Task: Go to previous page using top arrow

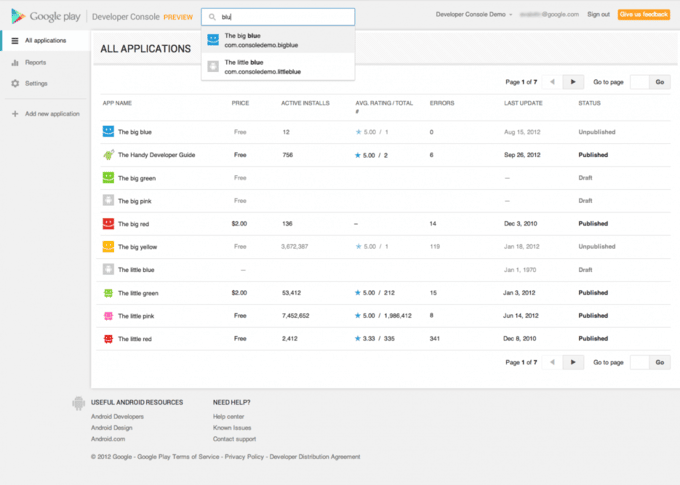Action: click(x=552, y=82)
